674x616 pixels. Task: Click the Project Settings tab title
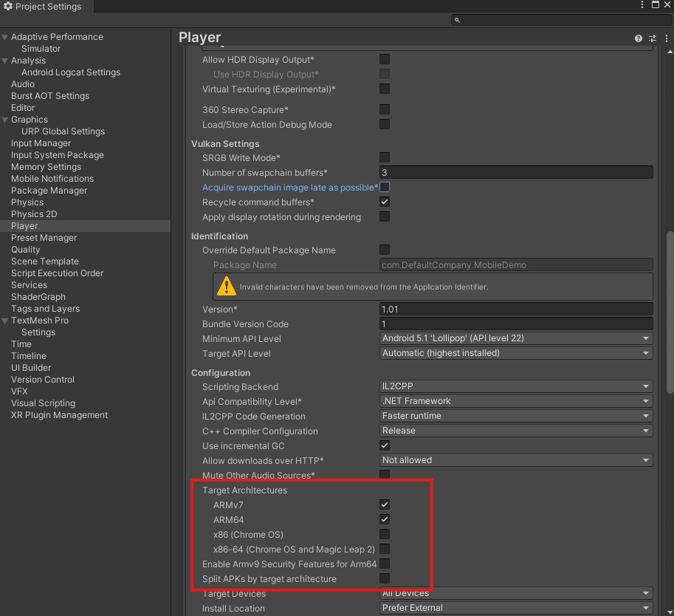tap(48, 7)
